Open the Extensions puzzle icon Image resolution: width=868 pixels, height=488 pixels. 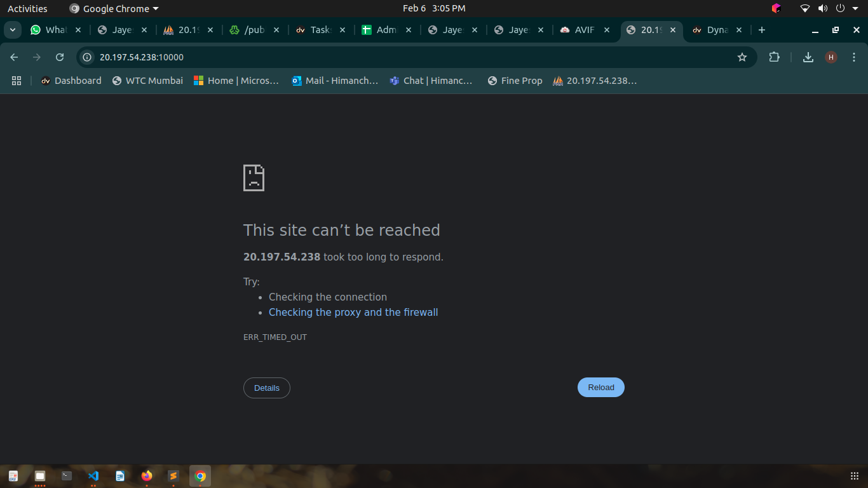774,57
